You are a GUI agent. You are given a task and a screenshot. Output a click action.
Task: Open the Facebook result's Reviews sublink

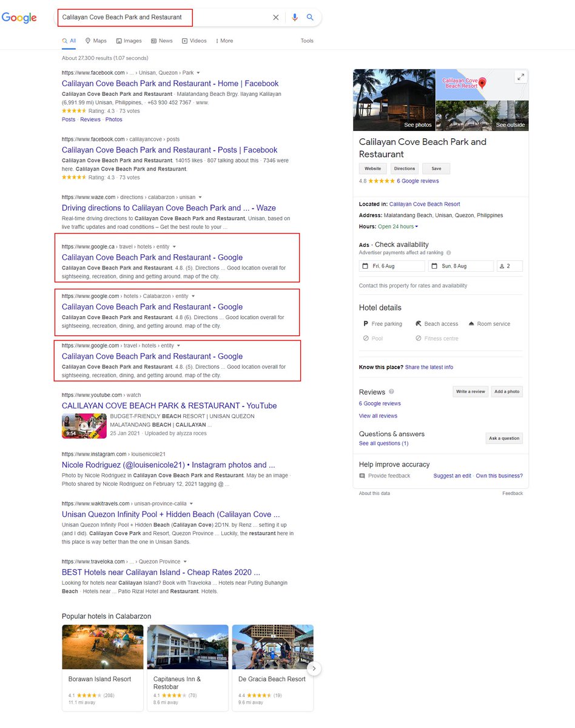90,120
